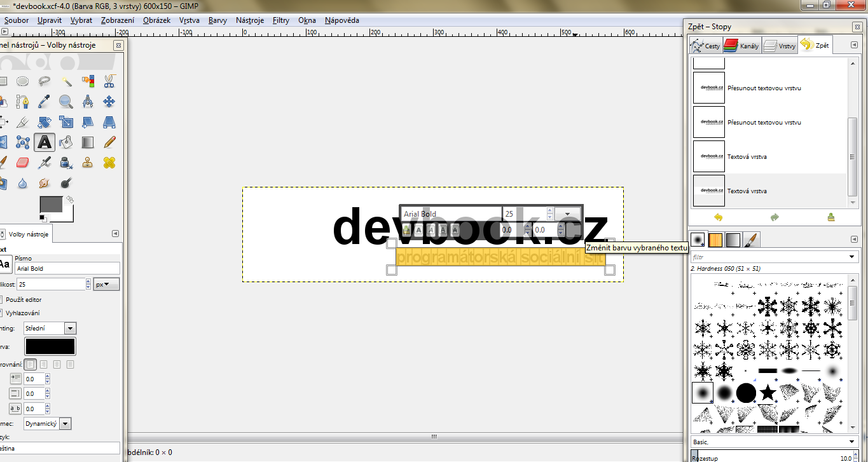Set left text justification button
Screen dimensions: 868x462
click(x=29, y=364)
